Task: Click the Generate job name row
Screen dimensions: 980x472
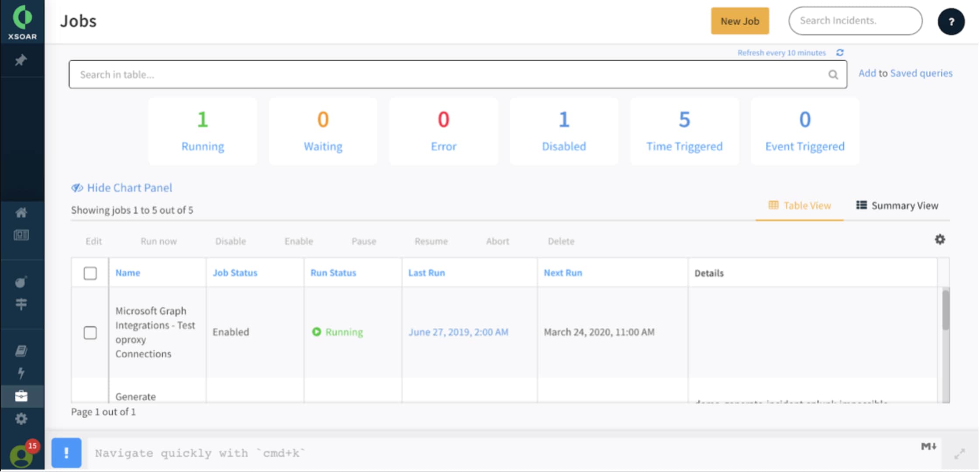Action: (x=135, y=396)
